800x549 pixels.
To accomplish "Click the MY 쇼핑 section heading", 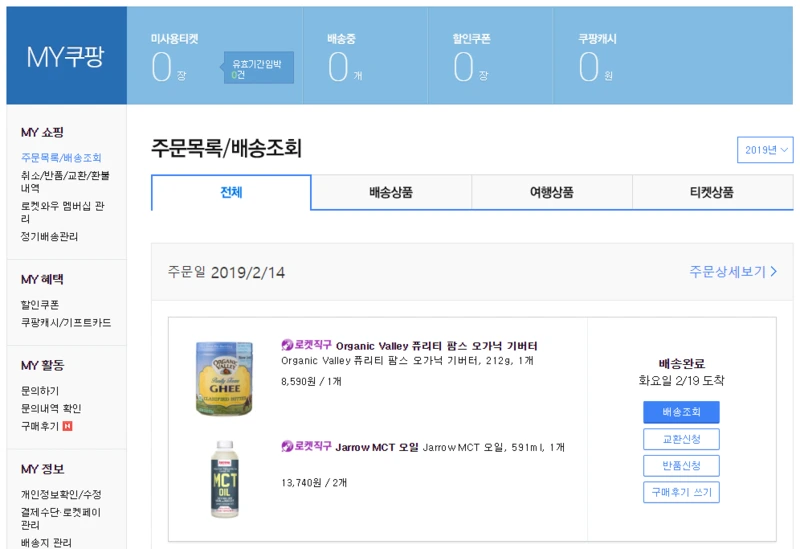I will [x=42, y=133].
